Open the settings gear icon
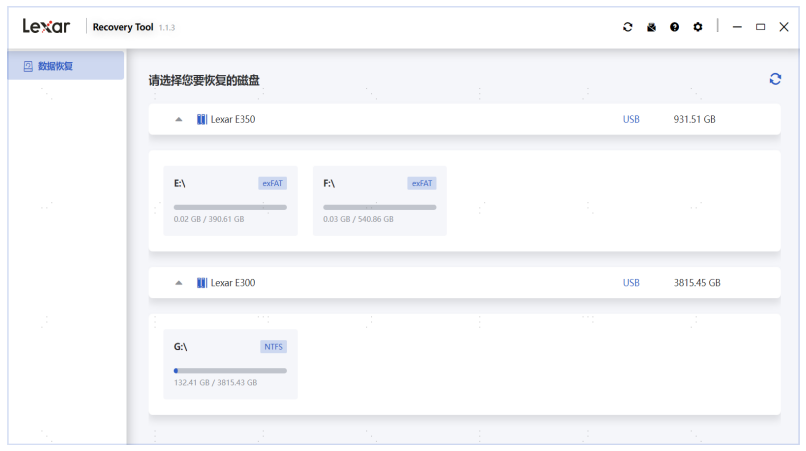 click(698, 27)
